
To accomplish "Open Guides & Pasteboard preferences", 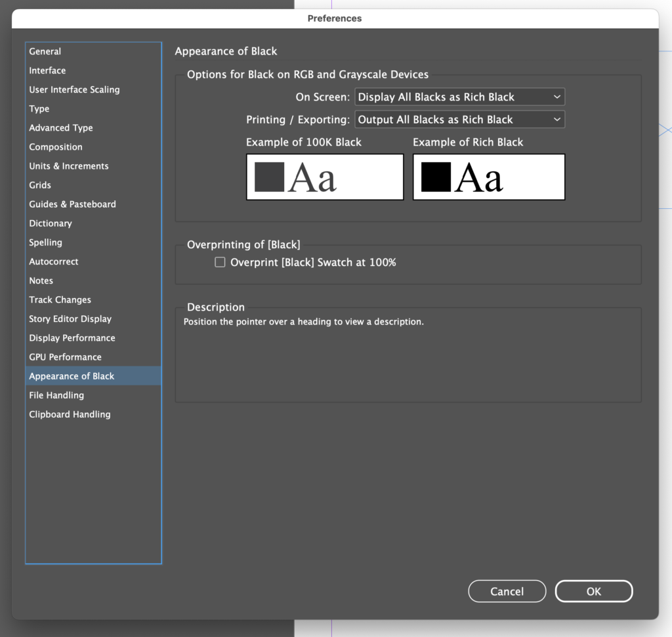I will point(73,204).
